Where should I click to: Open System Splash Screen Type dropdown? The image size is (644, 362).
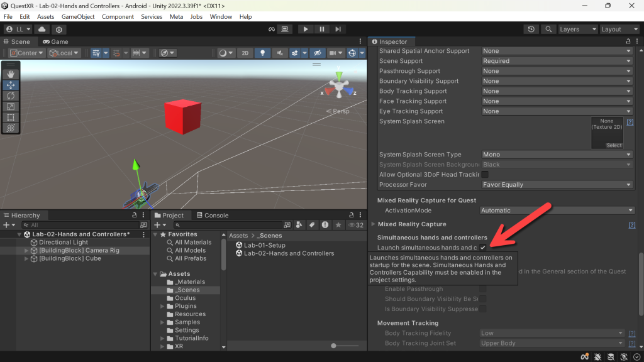pyautogui.click(x=557, y=155)
